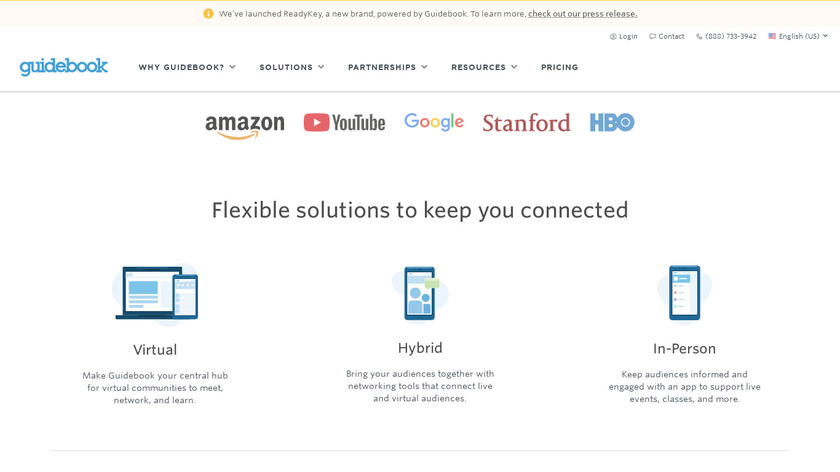This screenshot has height=472, width=840.
Task: Click the Hybrid phone illustration icon
Action: coord(420,293)
